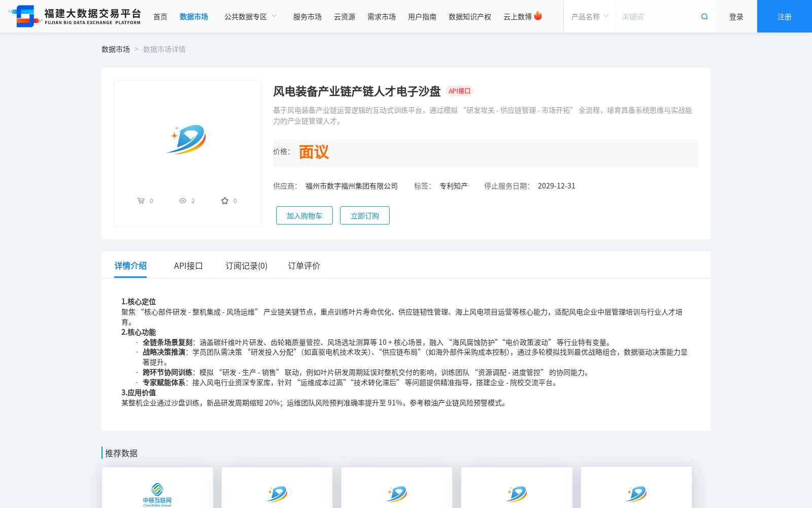
Task: Click the 专利知产 tag text
Action: coord(454,186)
